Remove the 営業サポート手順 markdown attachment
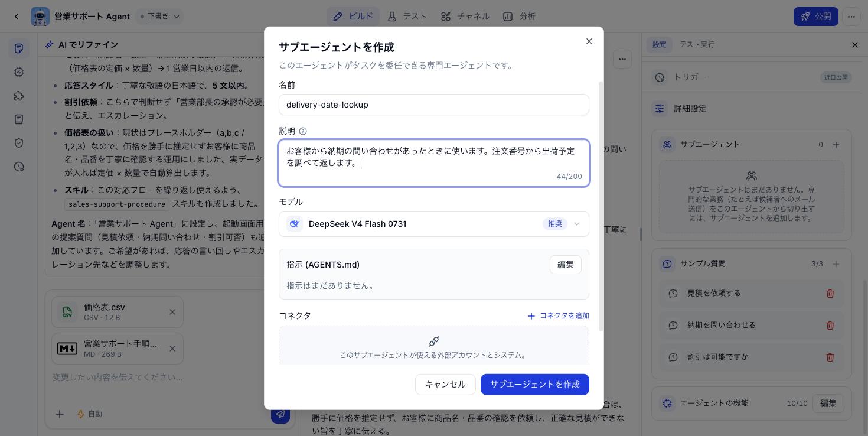The image size is (868, 436). tap(172, 349)
